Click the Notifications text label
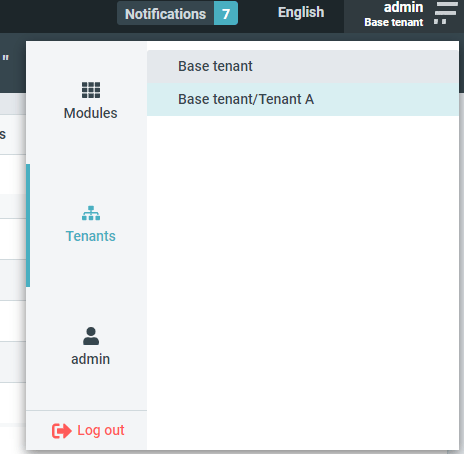The image size is (464, 454). 165,14
